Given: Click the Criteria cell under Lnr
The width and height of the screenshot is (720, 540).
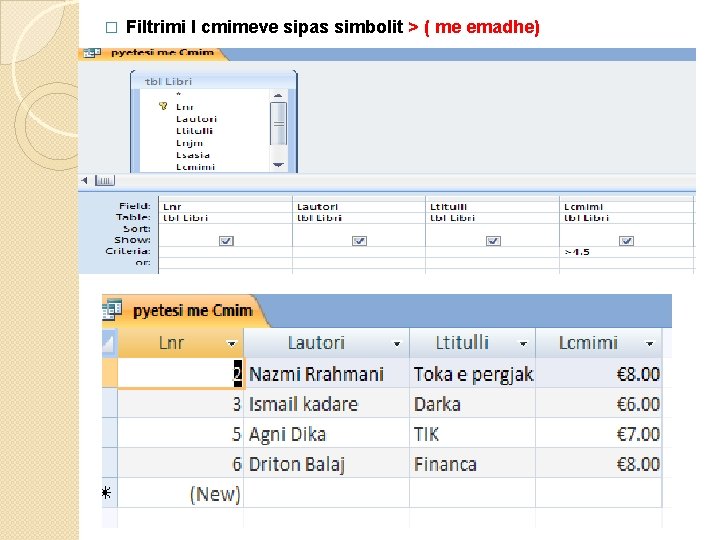Looking at the screenshot, I should pyautogui.click(x=225, y=252).
